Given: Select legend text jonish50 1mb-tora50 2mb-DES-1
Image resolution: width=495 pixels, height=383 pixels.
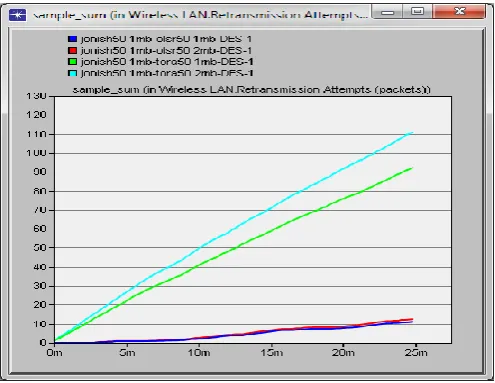Looking at the screenshot, I should pos(167,73).
